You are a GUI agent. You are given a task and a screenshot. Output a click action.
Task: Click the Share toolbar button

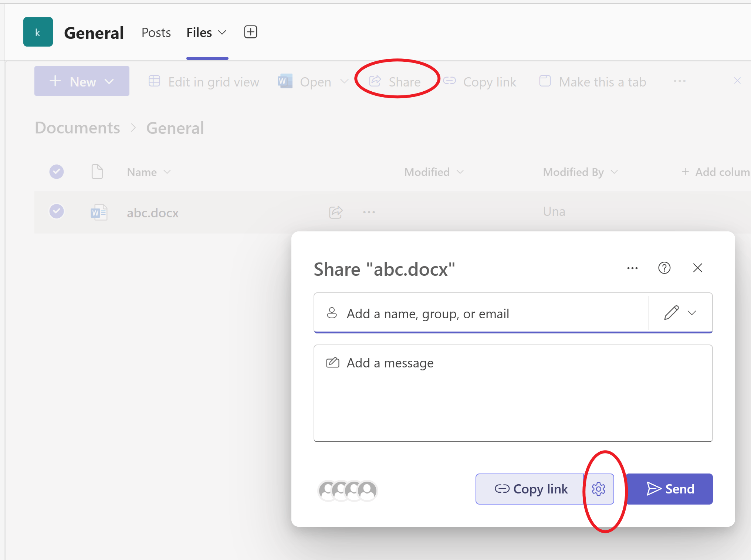click(x=395, y=82)
